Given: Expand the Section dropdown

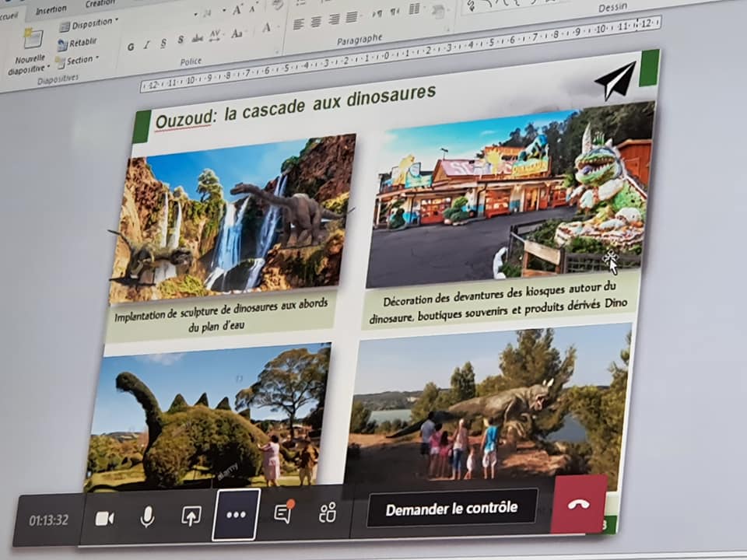Looking at the screenshot, I should [79, 61].
